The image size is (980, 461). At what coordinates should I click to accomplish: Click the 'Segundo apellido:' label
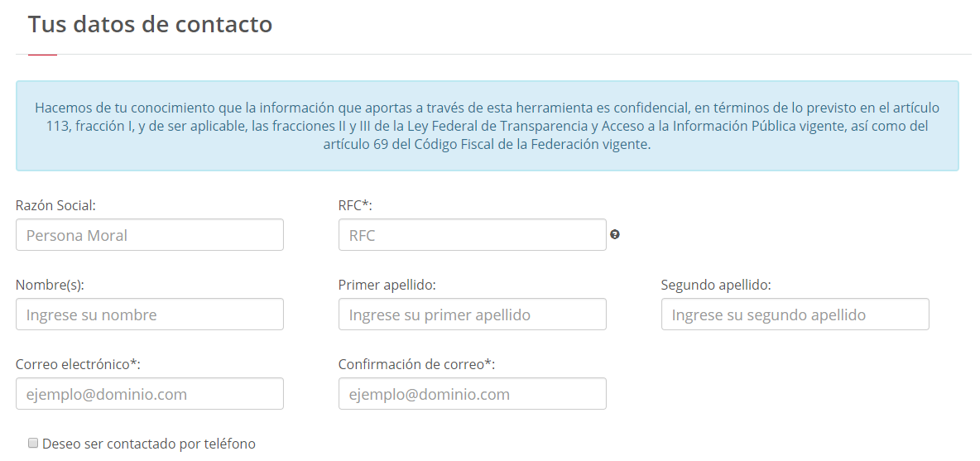(716, 285)
